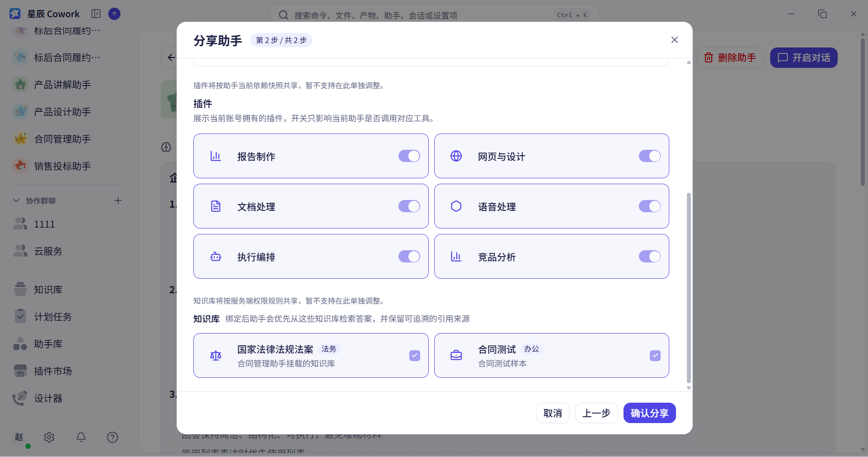Click the 网页与设计 globe icon
The image size is (868, 457).
(456, 156)
